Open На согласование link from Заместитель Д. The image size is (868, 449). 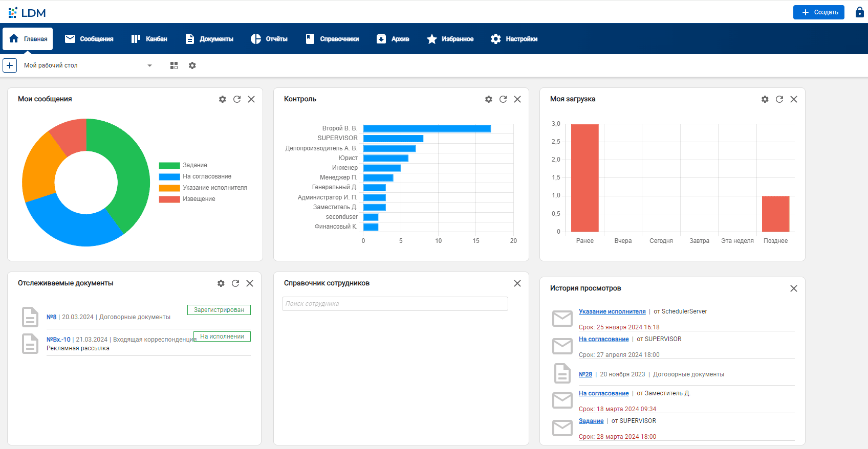(604, 393)
